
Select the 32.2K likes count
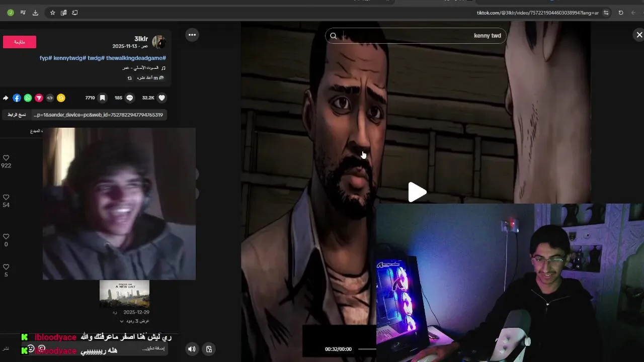[x=148, y=98]
